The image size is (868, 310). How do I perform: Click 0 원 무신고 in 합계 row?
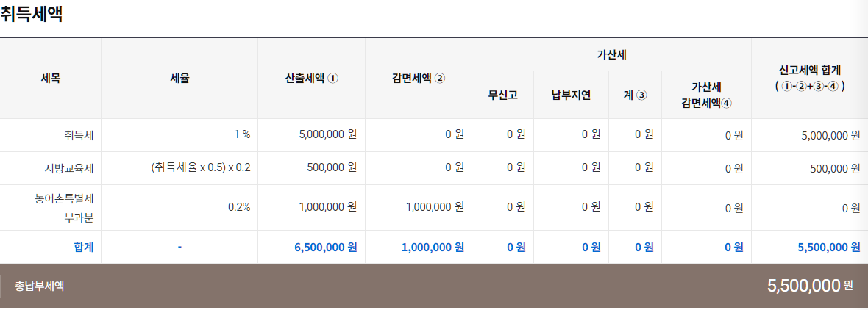tap(516, 247)
